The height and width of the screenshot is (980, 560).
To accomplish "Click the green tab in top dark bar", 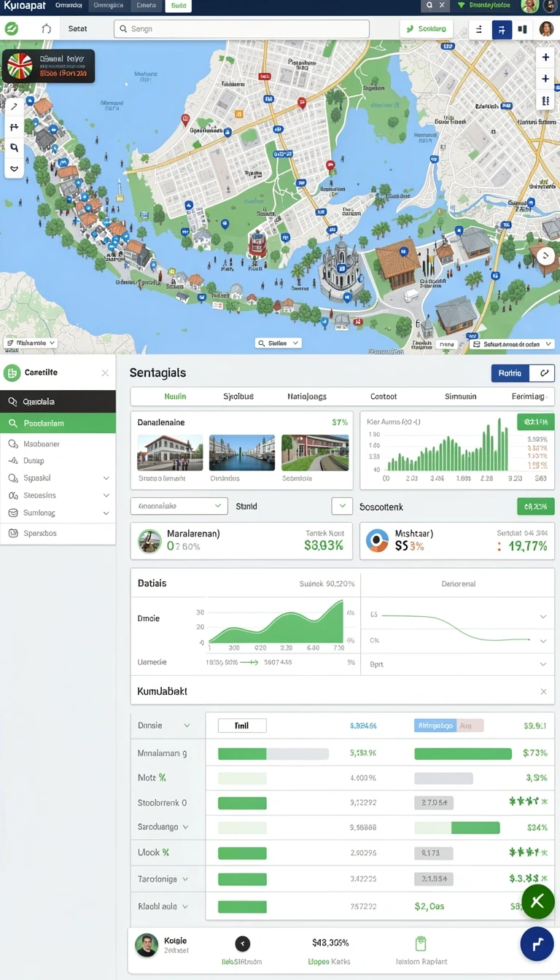I will (x=178, y=5).
